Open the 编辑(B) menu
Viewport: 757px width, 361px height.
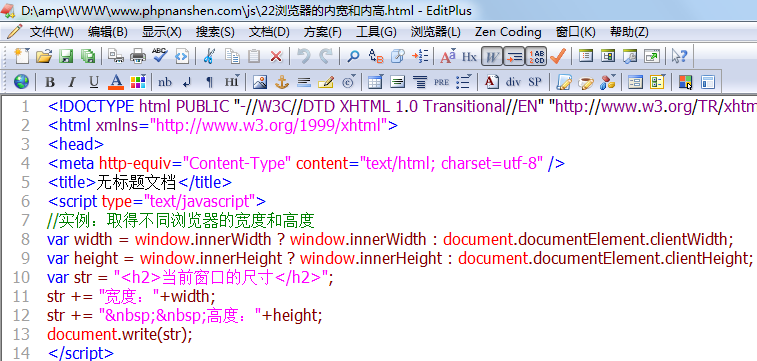tap(107, 32)
